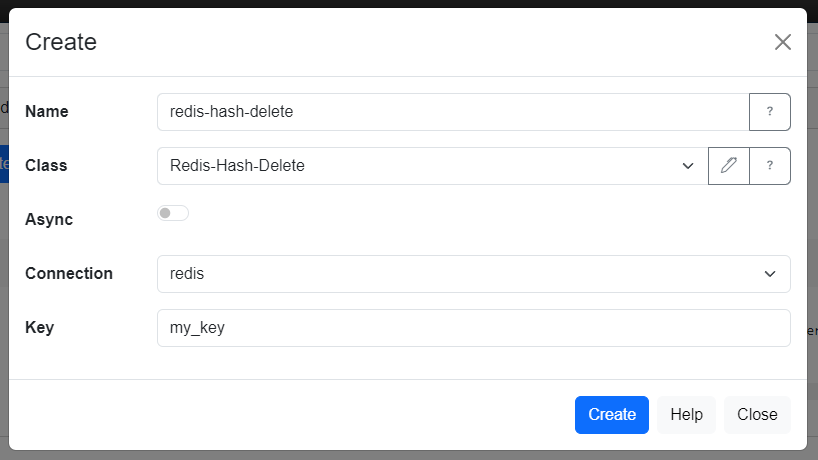Click the Key field label

point(40,328)
